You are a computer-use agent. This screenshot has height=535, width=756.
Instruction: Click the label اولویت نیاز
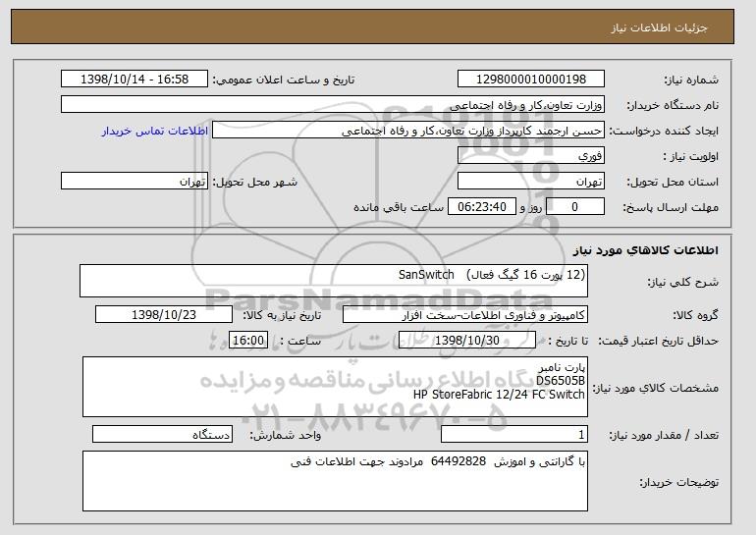pos(690,156)
